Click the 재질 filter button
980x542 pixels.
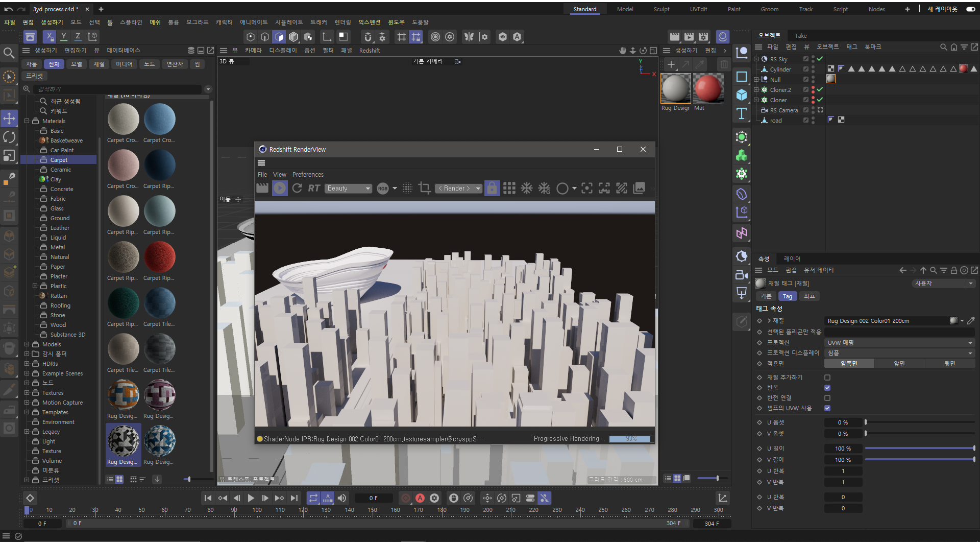tap(99, 64)
